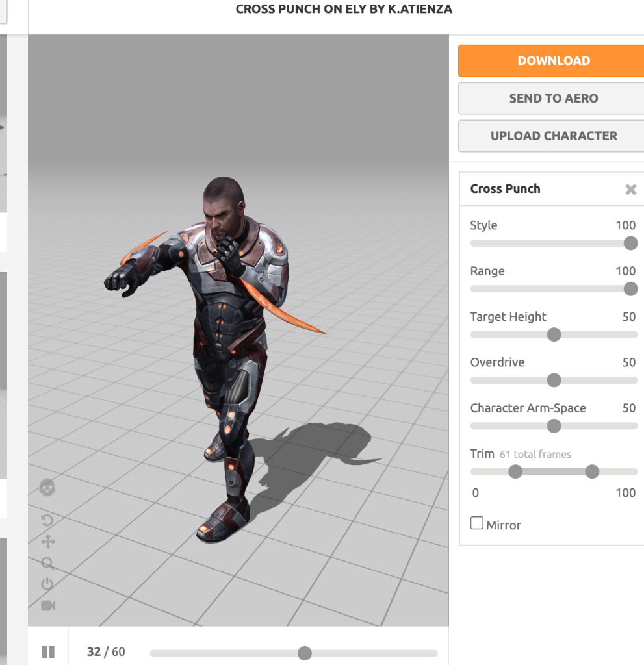Click the animation timeline scrubber handle
The image size is (644, 665).
[x=304, y=653]
